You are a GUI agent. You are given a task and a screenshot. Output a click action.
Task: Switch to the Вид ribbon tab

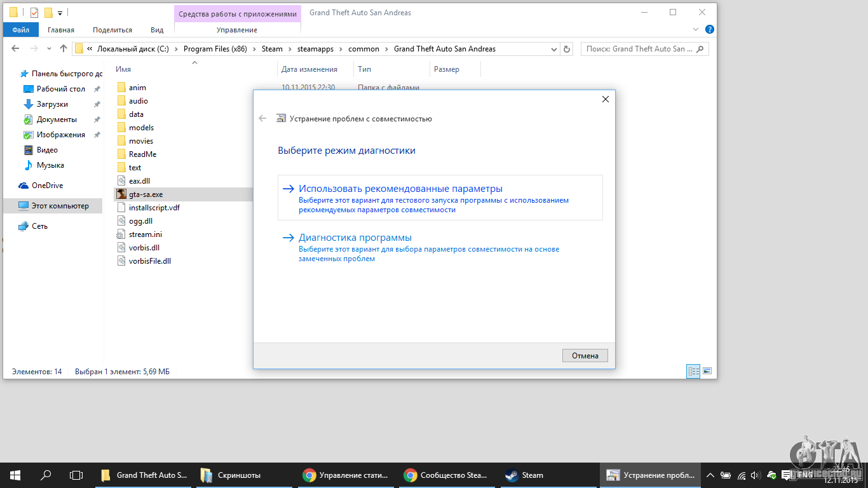157,30
